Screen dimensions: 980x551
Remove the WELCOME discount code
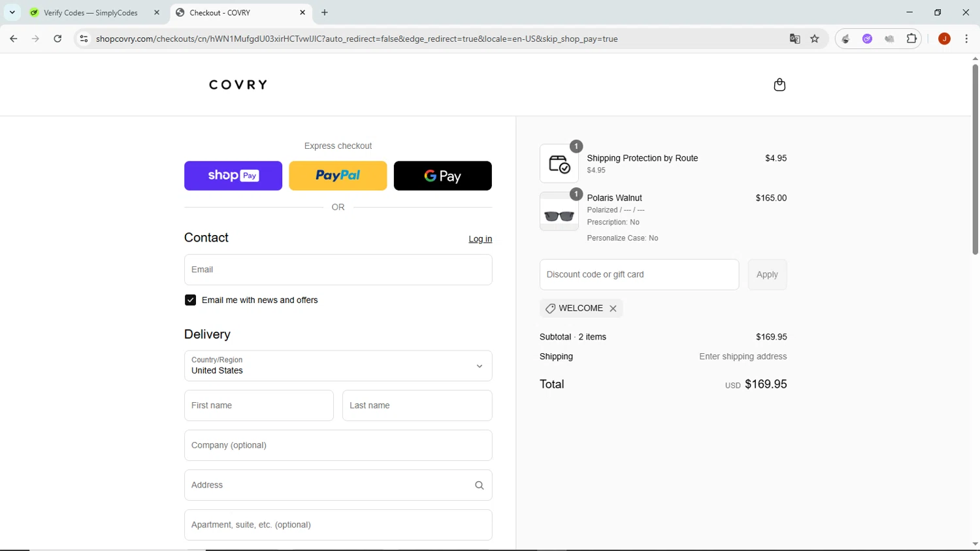click(613, 309)
